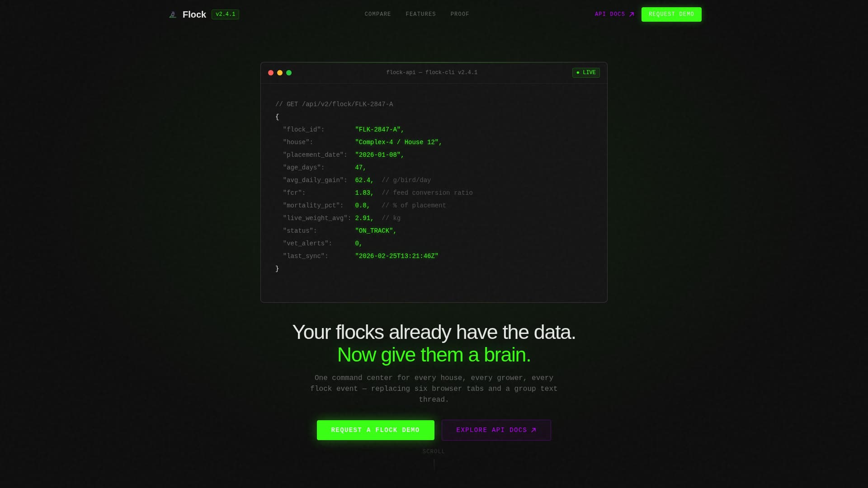
Task: Click the Flock logo icon
Action: pos(173,14)
